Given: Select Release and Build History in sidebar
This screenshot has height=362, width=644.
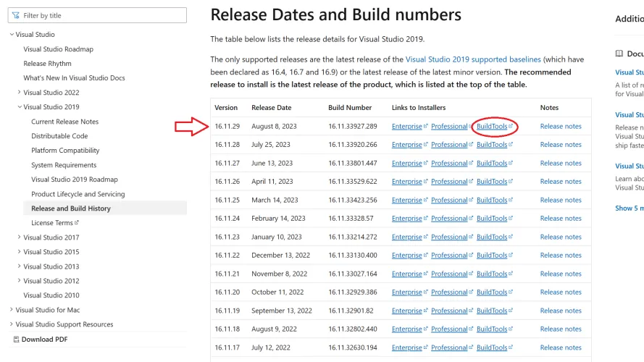Looking at the screenshot, I should click(71, 209).
